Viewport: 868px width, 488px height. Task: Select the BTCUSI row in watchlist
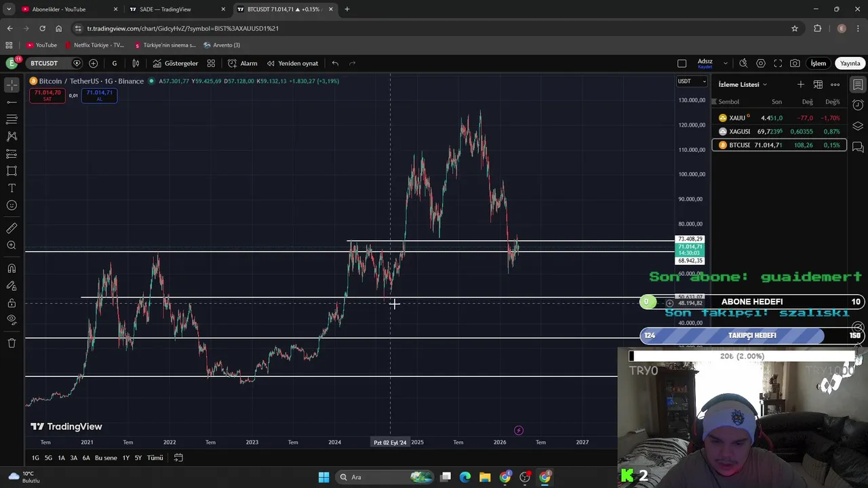779,145
